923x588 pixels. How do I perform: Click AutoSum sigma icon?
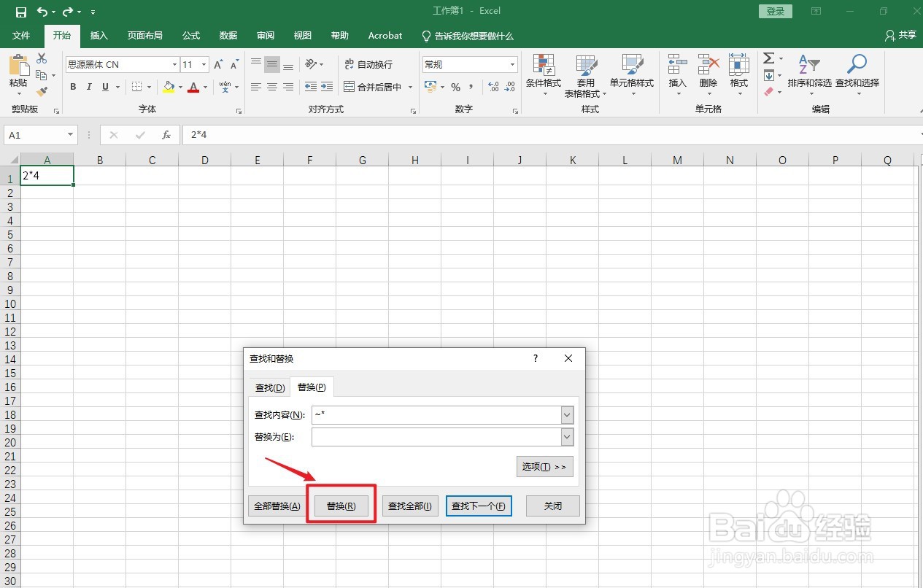click(769, 58)
